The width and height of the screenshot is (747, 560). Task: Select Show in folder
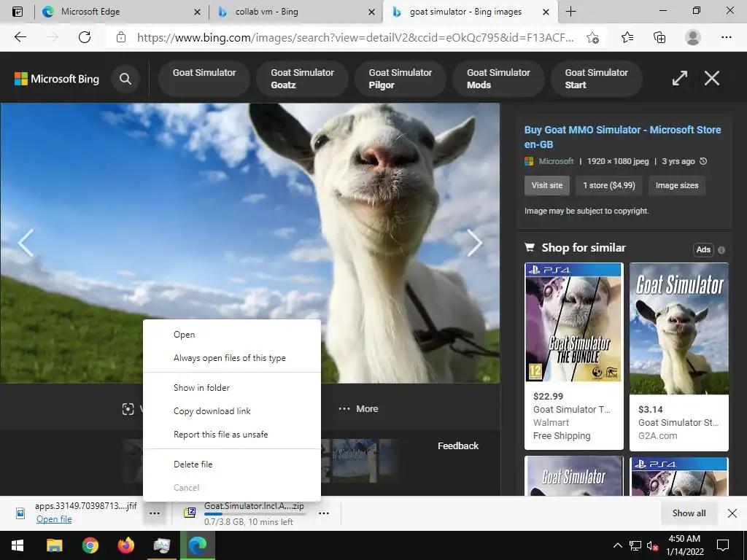tap(232, 388)
